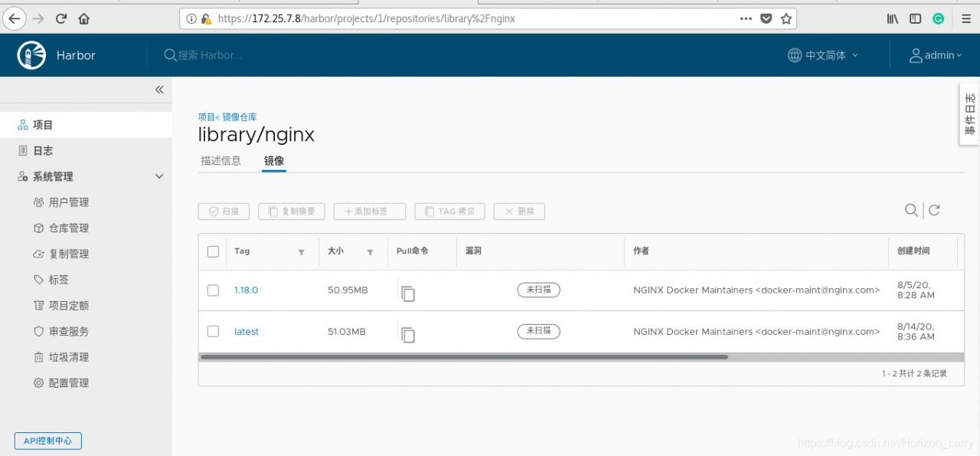Refresh the image list icon

934,210
